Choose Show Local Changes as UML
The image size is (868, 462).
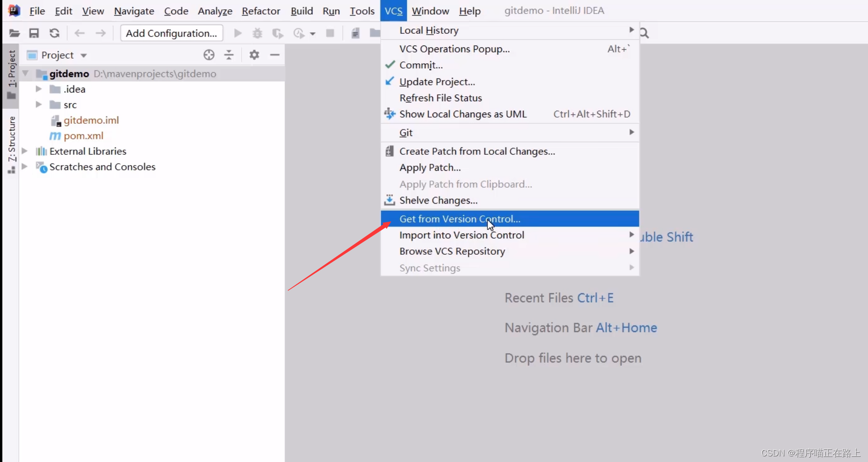click(510, 114)
